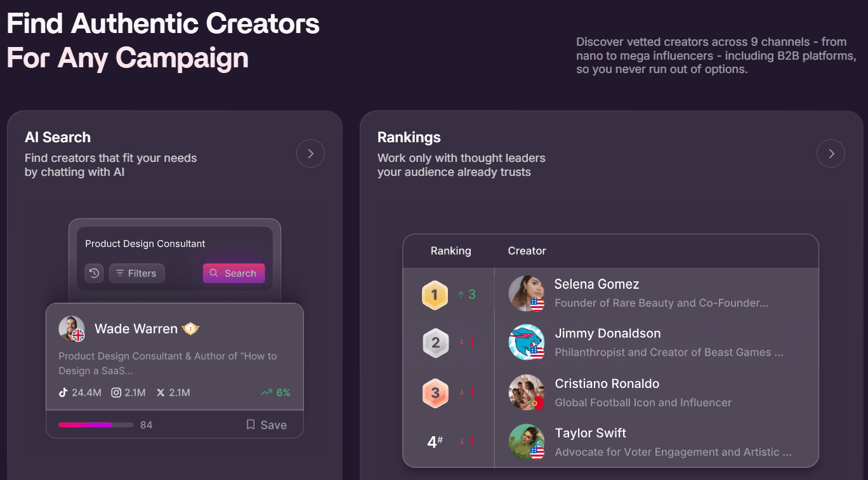Click the bronze rank 3 medal
The image size is (868, 480).
(435, 393)
